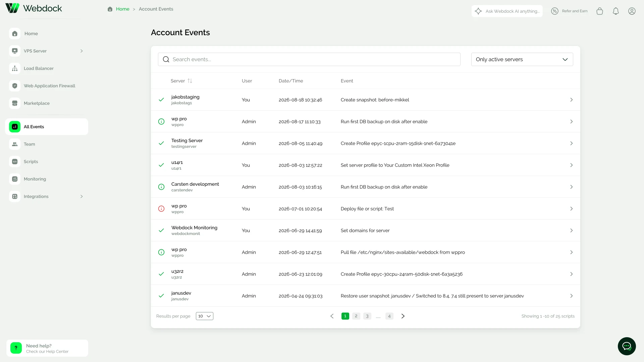This screenshot has width=644, height=362.
Task: Expand the jakobstaging snapshot event
Action: point(572,100)
